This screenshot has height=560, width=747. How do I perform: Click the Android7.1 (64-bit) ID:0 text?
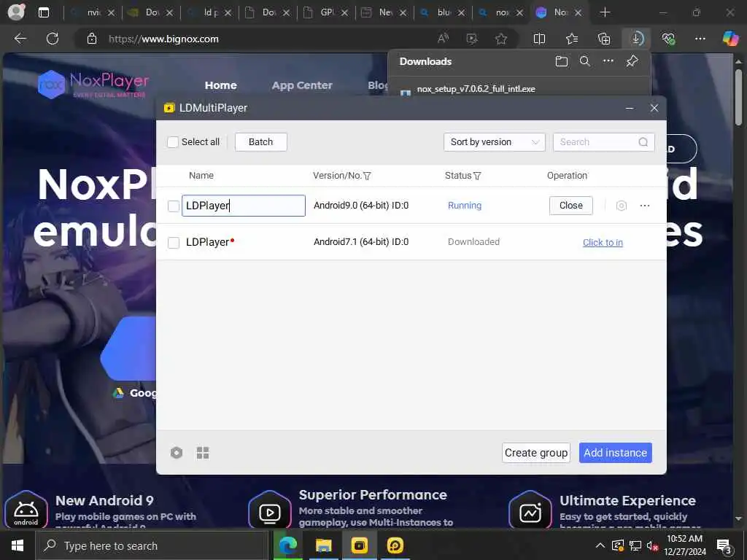(361, 242)
